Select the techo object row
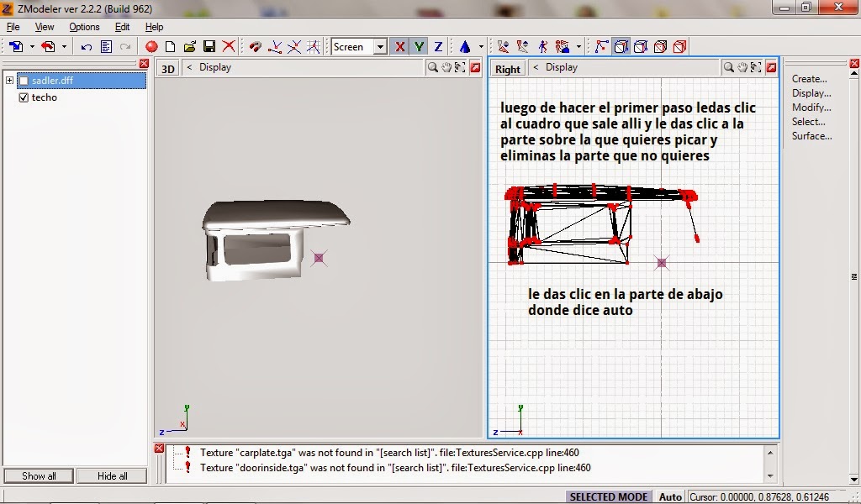 44,97
